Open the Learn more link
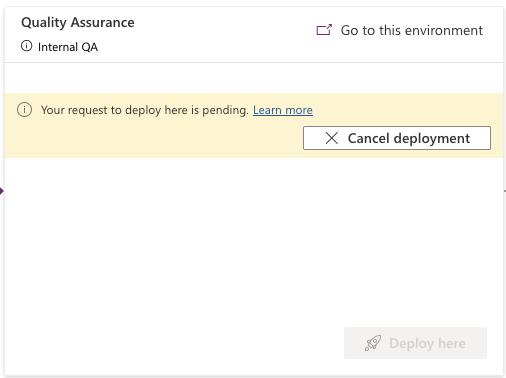This screenshot has width=506, height=378. click(283, 110)
